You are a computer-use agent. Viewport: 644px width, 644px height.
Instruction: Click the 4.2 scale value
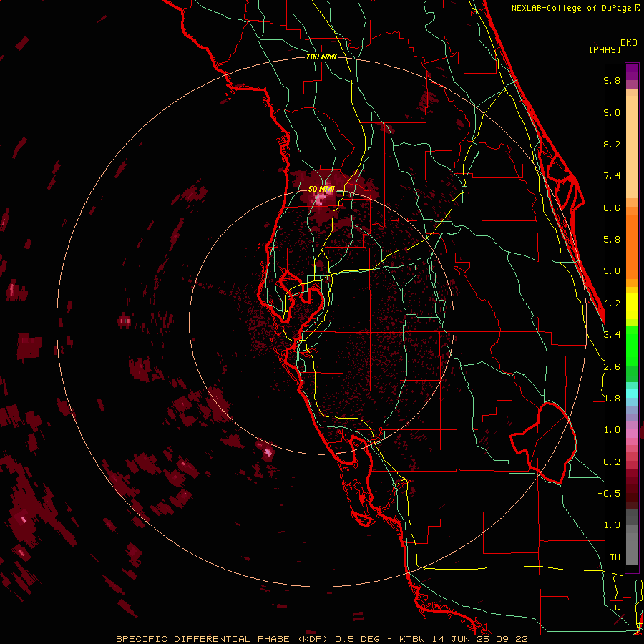(612, 303)
